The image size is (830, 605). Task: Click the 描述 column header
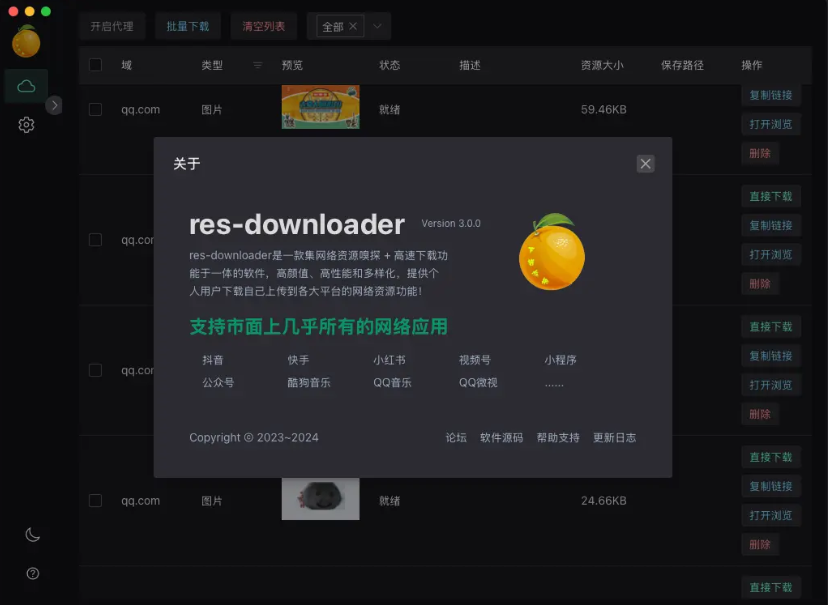click(x=470, y=65)
